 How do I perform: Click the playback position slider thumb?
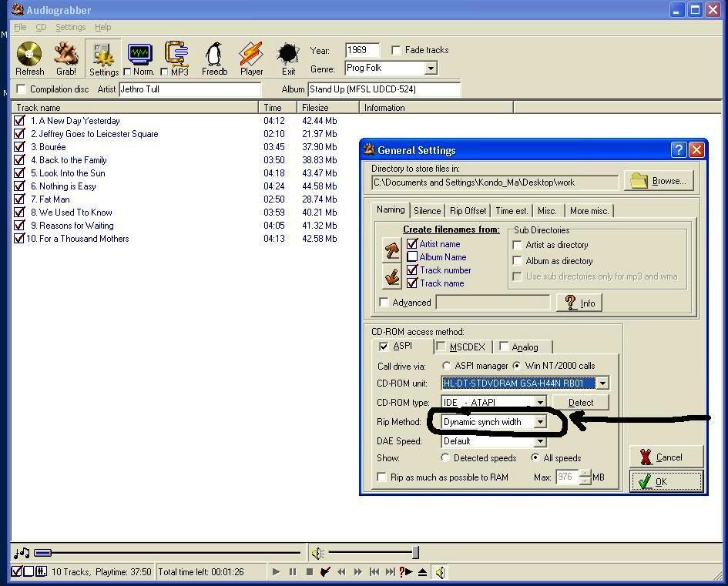[42, 553]
